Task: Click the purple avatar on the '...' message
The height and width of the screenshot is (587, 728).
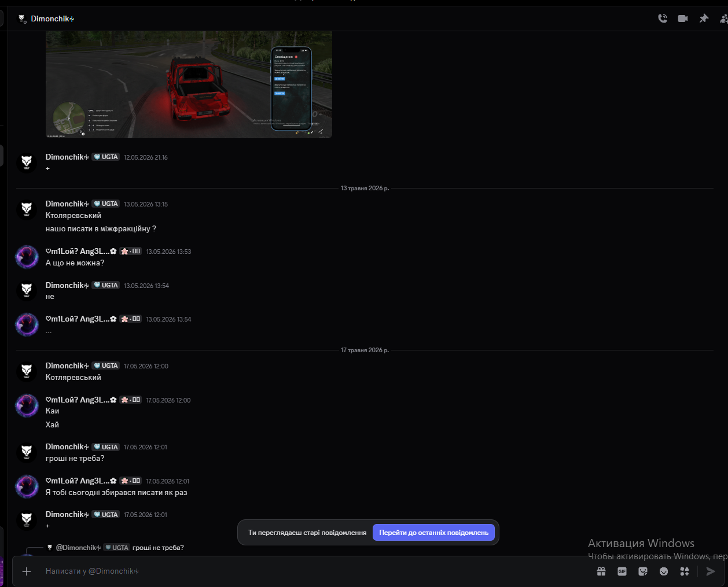Action: pyautogui.click(x=27, y=324)
